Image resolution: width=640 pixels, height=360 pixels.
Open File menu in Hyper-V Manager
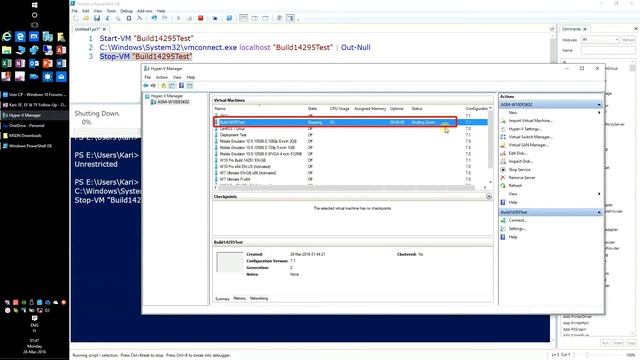coord(148,77)
